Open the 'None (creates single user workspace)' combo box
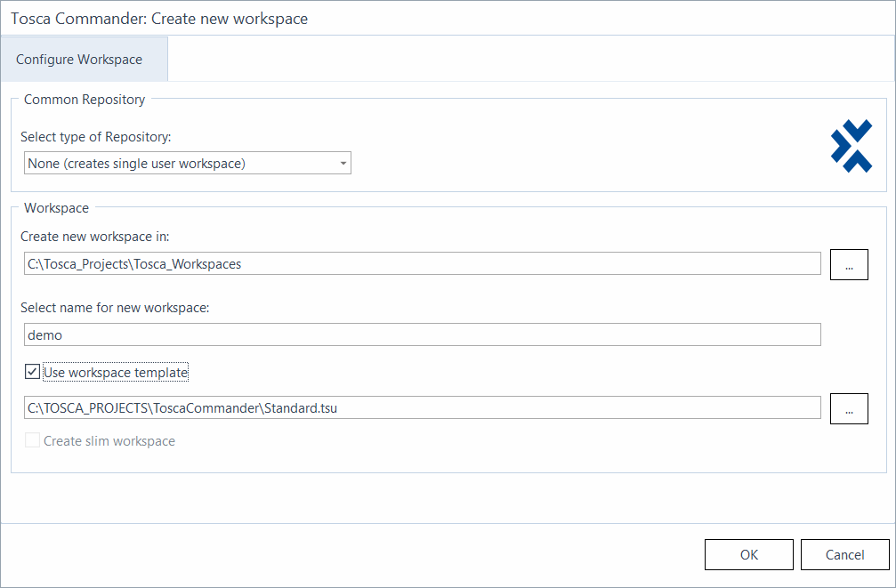The height and width of the screenshot is (588, 896). pos(188,164)
